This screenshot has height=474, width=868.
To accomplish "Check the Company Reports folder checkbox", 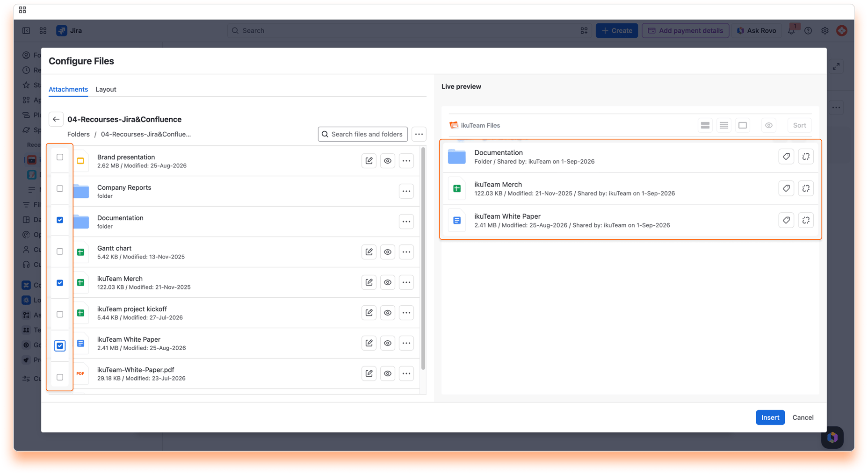I will click(x=60, y=188).
